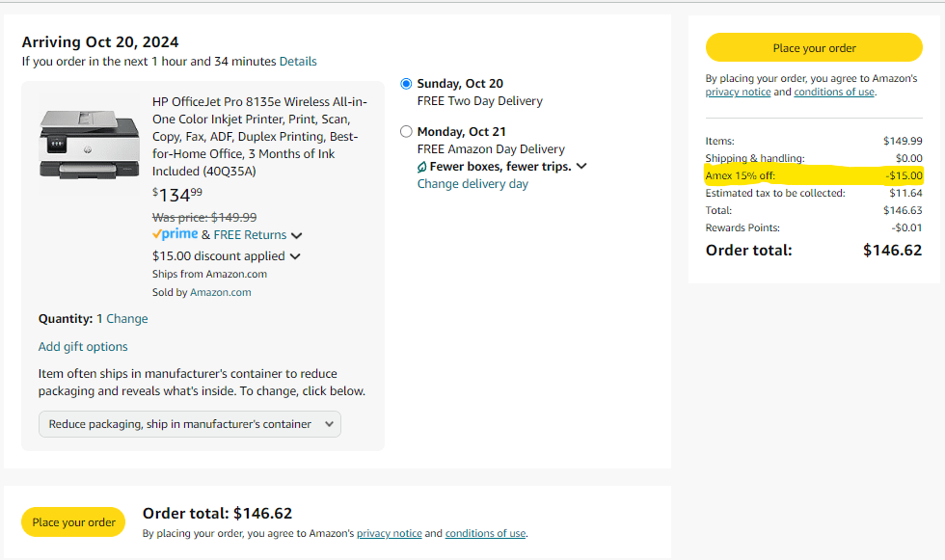Viewport: 945px width, 560px height.
Task: Select Sunday, Oct 20 delivery option
Action: [x=406, y=84]
